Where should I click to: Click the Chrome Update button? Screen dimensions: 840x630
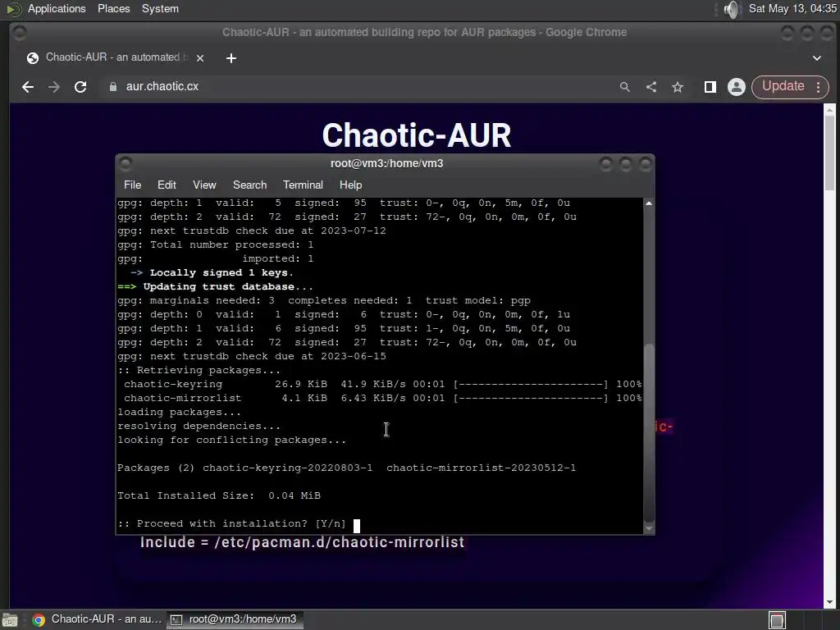point(783,86)
